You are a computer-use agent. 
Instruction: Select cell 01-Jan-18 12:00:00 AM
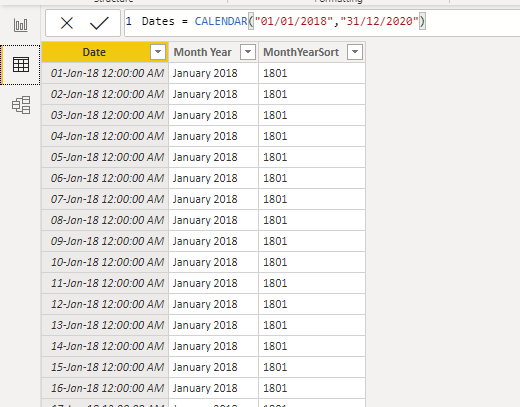pyautogui.click(x=105, y=73)
